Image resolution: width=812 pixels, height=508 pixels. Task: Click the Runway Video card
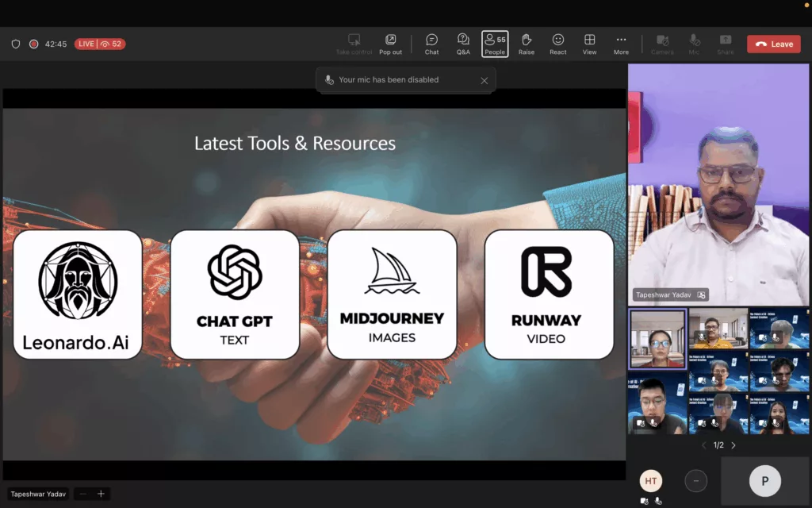click(x=549, y=294)
